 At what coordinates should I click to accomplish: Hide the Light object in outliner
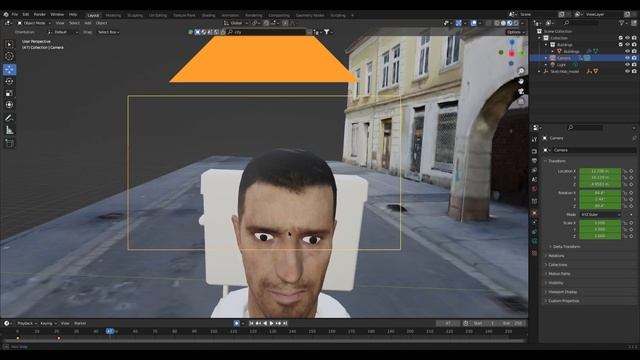pyautogui.click(x=627, y=65)
